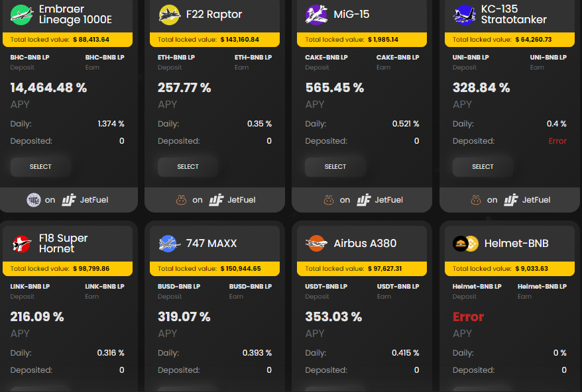The image size is (582, 392).
Task: Click total locked value $ 1,985.14
Action: (383, 40)
